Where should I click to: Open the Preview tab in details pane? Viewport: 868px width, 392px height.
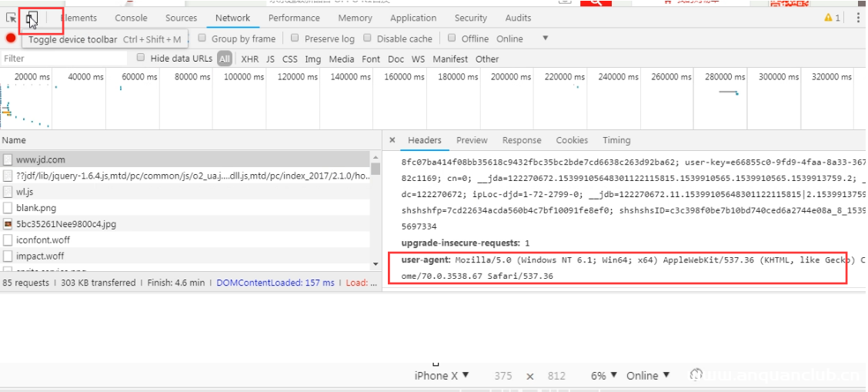point(472,140)
